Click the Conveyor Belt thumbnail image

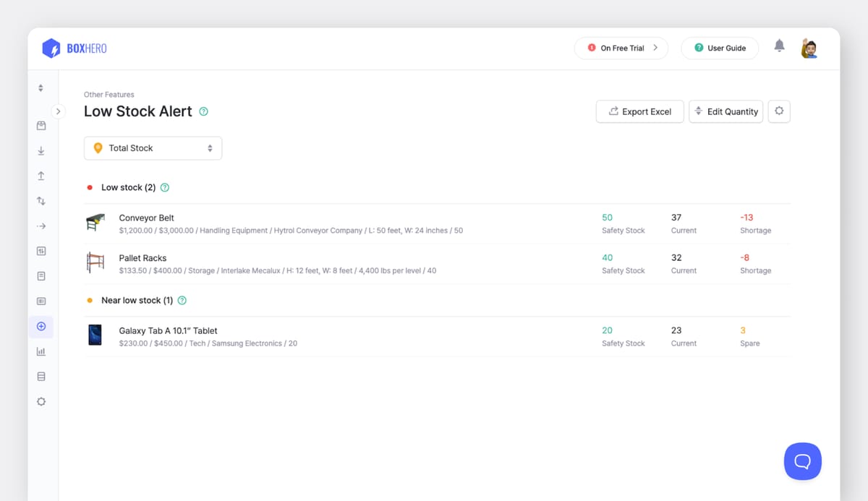pos(95,223)
